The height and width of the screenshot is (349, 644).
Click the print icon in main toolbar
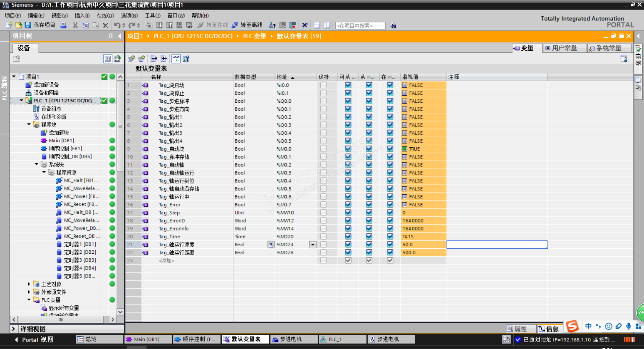pyautogui.click(x=63, y=25)
